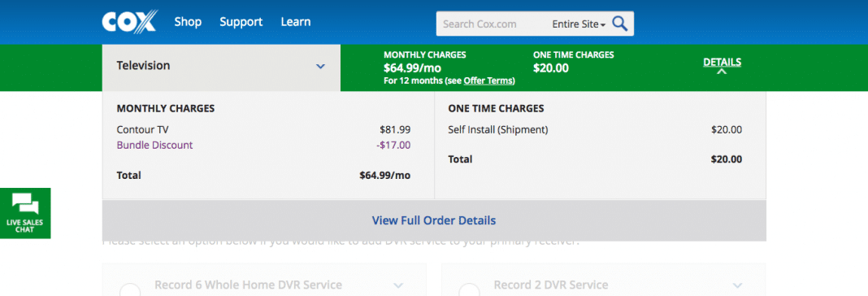The height and width of the screenshot is (296, 868).
Task: Open the Support menu
Action: 241,22
